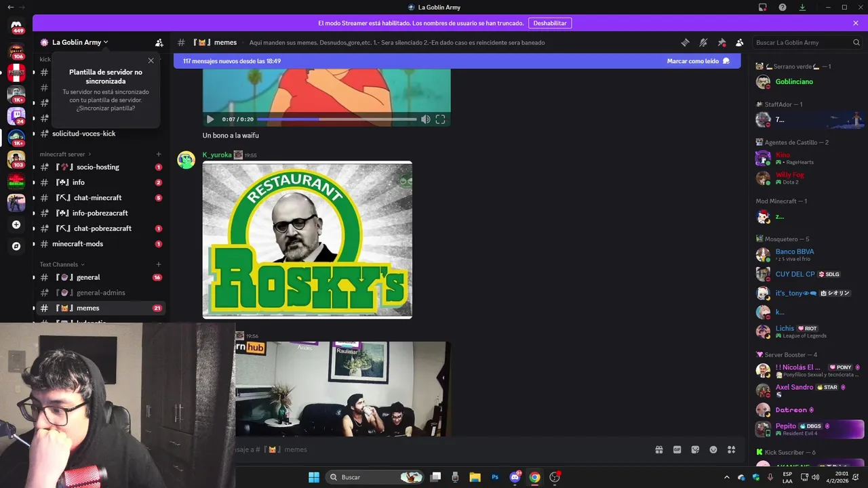Open Axel Sandro member profile
868x488 pixels.
click(807, 390)
